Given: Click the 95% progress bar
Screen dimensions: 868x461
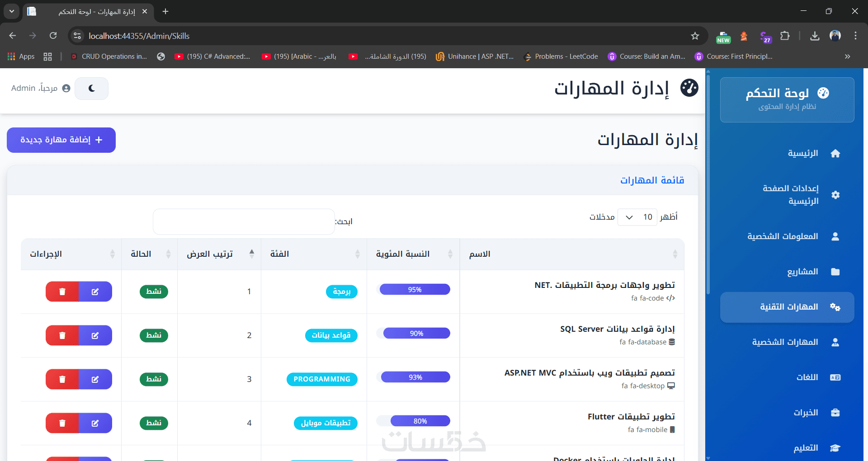Looking at the screenshot, I should point(415,289).
